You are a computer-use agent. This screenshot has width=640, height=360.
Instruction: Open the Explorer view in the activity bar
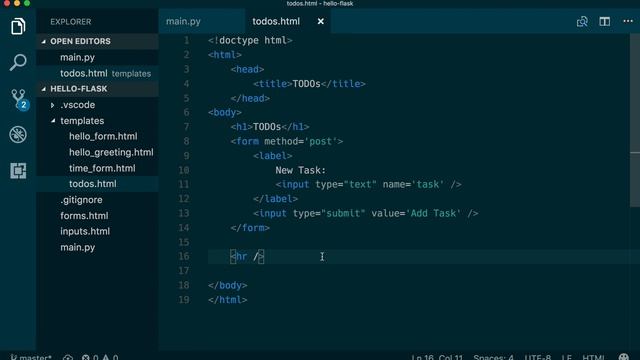[x=18, y=27]
